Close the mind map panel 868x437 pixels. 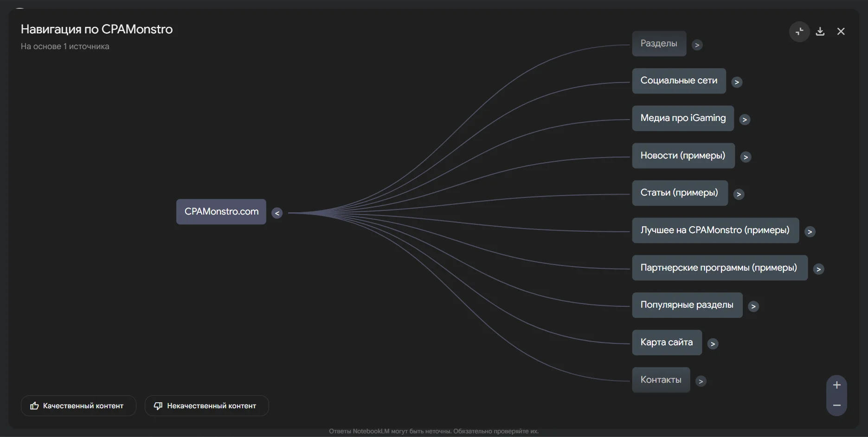(841, 32)
